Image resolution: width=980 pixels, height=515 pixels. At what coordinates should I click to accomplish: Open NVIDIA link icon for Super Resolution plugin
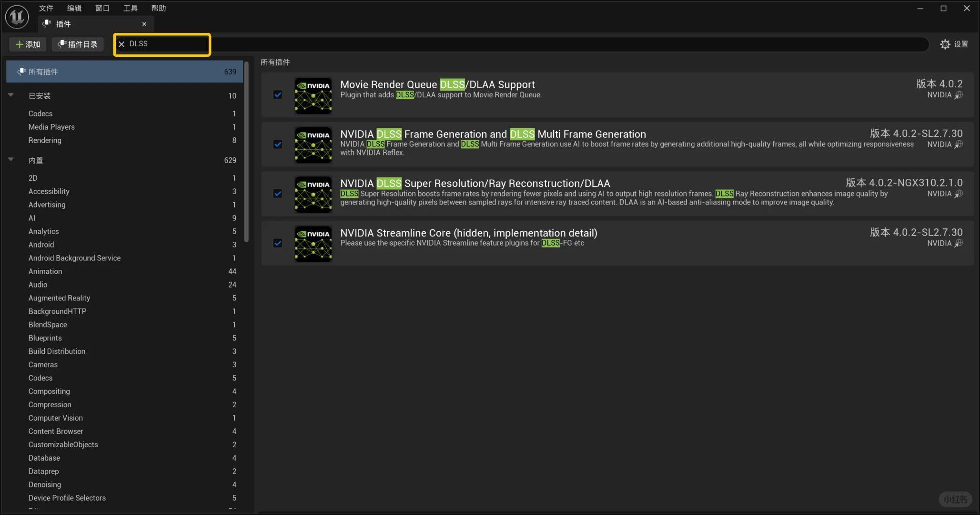tap(959, 194)
